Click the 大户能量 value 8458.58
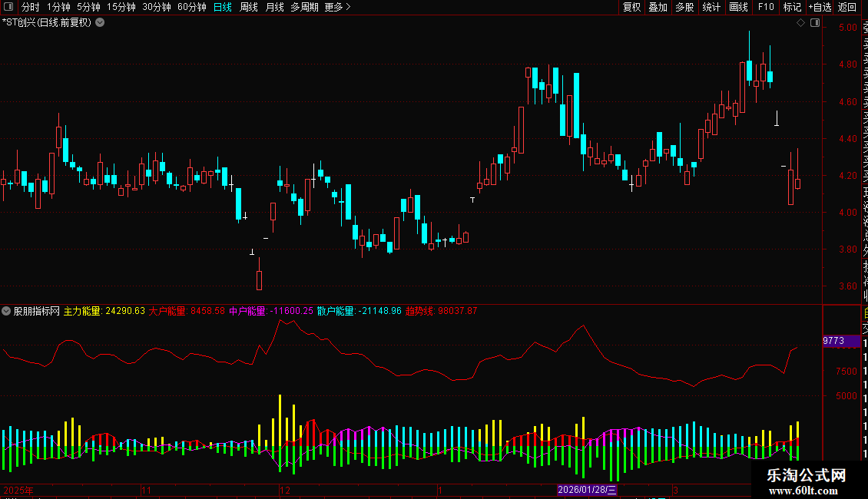Image resolution: width=868 pixels, height=499 pixels. point(207,311)
